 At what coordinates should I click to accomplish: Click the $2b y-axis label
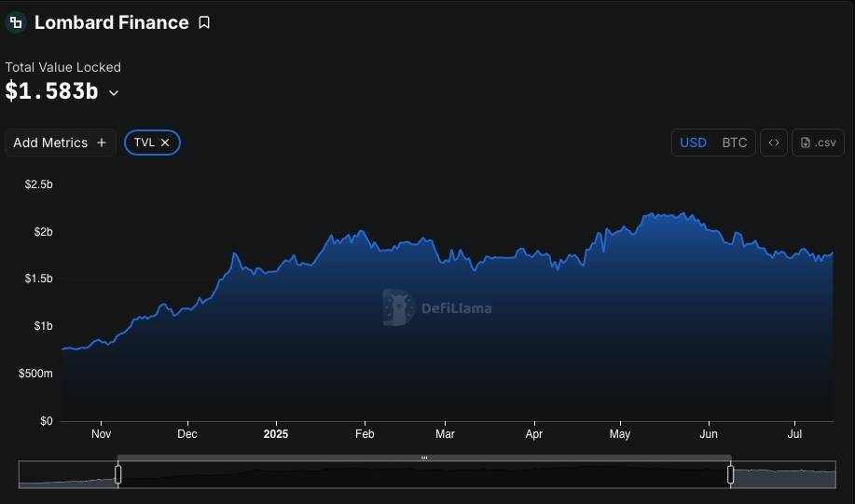tap(43, 232)
